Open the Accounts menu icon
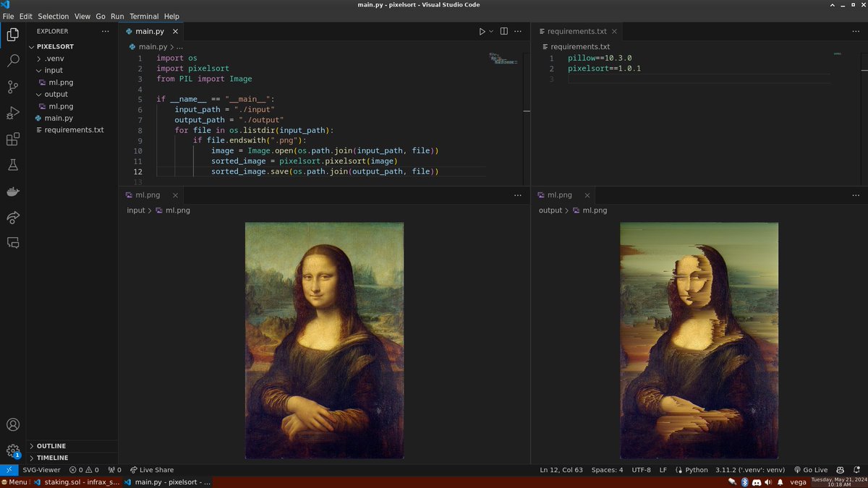The image size is (868, 488). pyautogui.click(x=13, y=424)
